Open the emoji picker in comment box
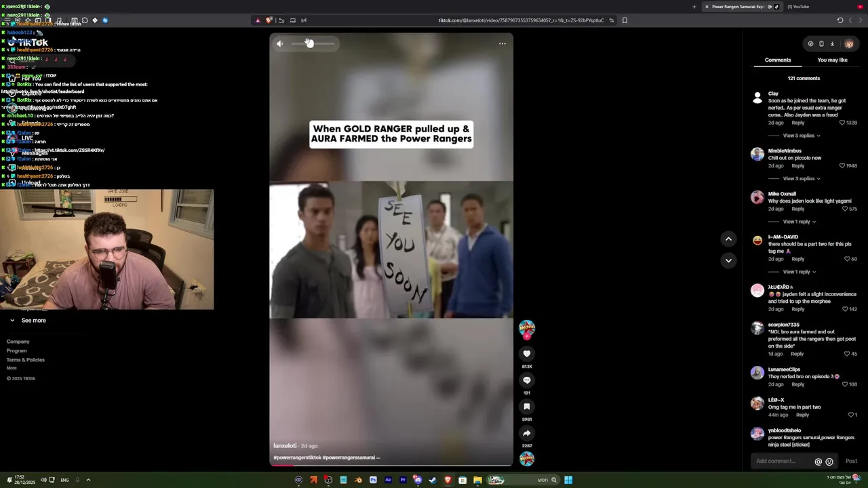The width and height of the screenshot is (868, 488). tap(829, 462)
